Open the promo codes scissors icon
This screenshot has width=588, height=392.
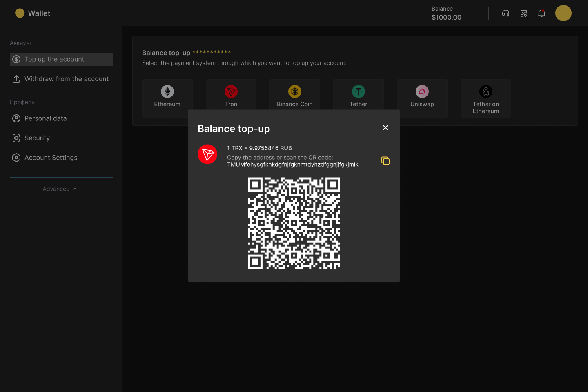[523, 13]
